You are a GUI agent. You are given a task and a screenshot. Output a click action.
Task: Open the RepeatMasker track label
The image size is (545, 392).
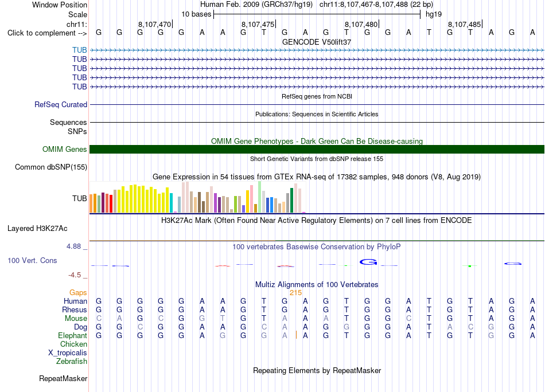point(63,378)
